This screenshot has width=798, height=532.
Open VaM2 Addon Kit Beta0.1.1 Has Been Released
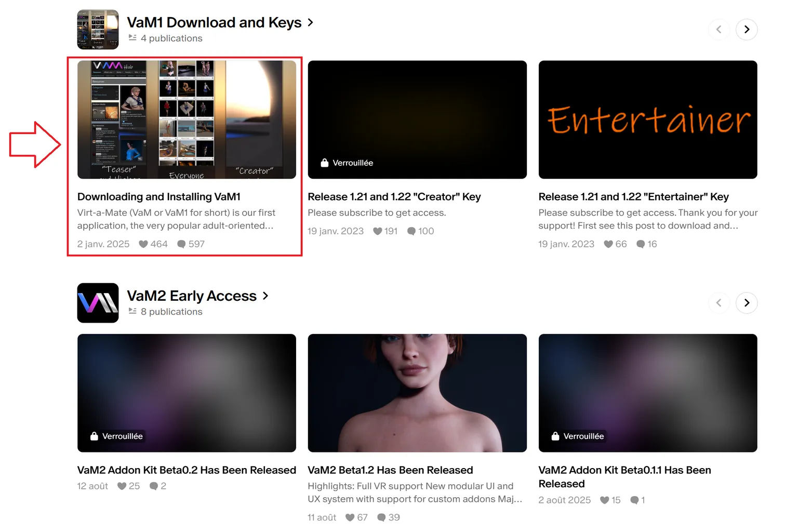pos(624,477)
